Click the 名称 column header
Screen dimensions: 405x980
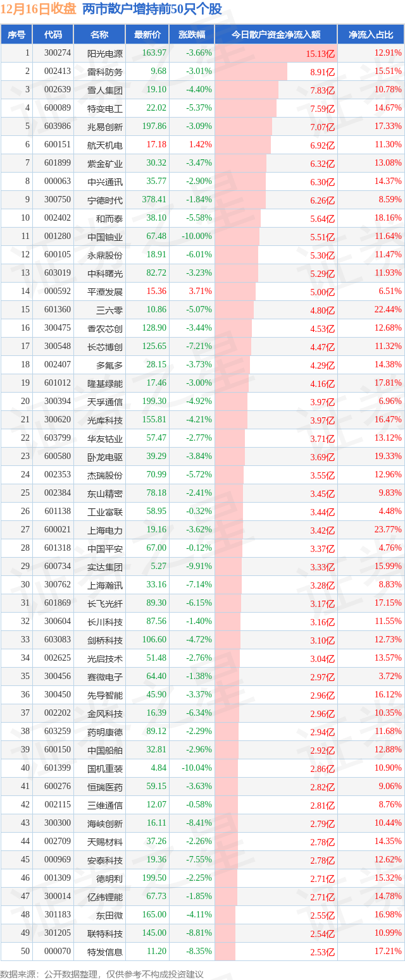coord(99,35)
